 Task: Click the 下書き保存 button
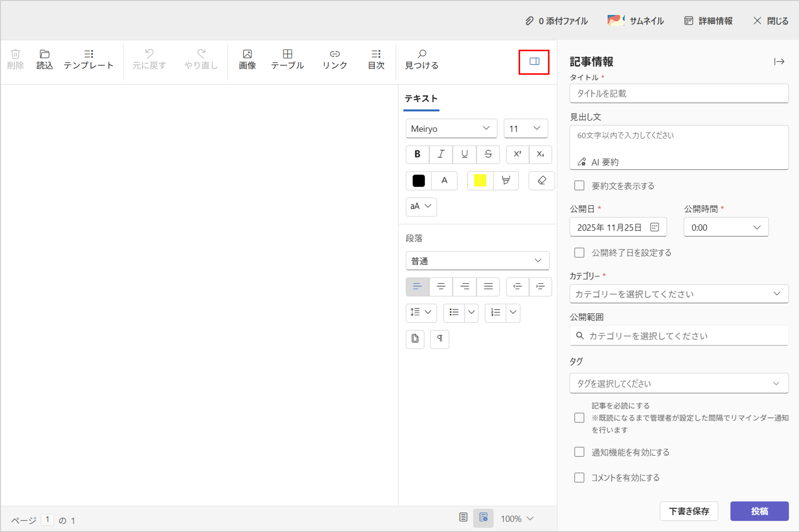[689, 511]
